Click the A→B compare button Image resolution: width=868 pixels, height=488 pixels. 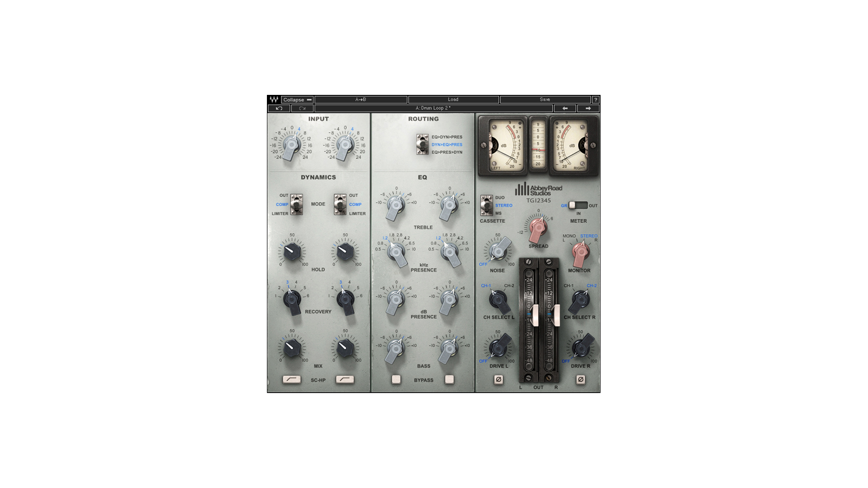tap(361, 100)
